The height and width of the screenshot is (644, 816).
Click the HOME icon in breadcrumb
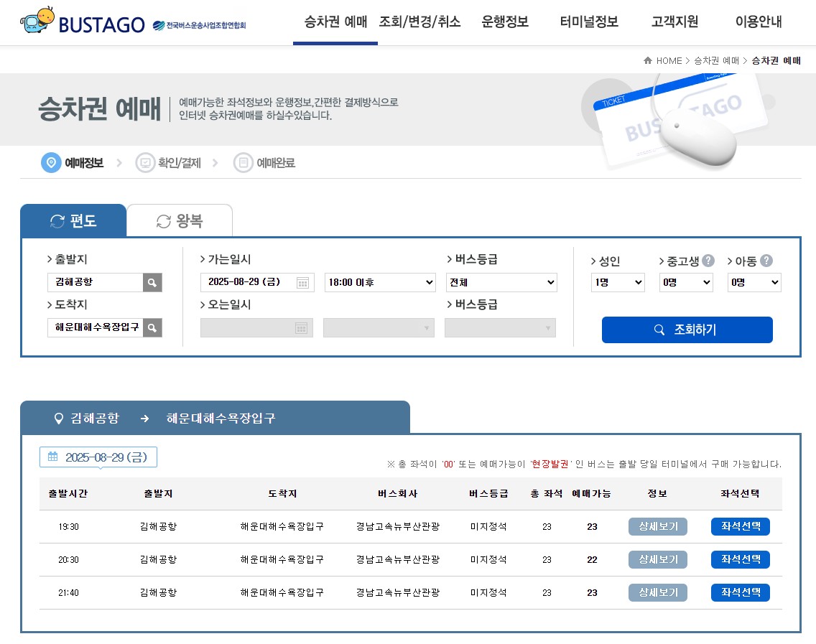648,61
